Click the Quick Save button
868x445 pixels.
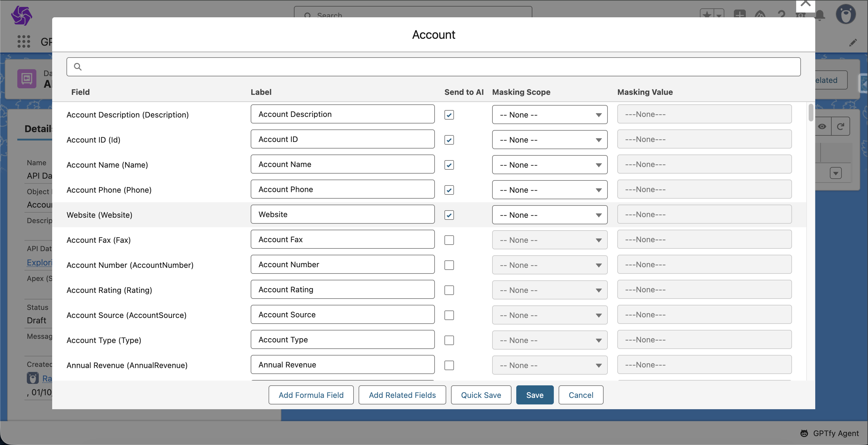[480, 395]
